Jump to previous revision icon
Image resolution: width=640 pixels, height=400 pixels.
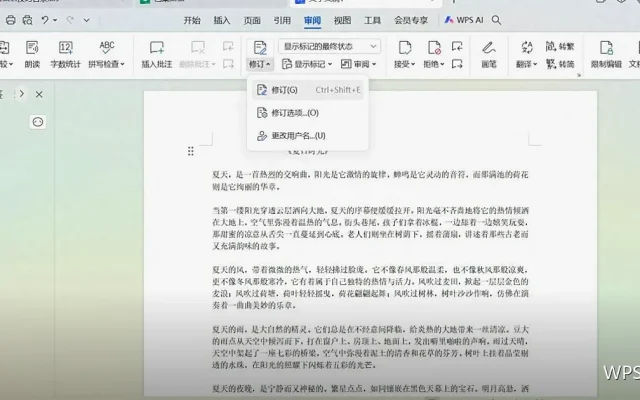[457, 46]
